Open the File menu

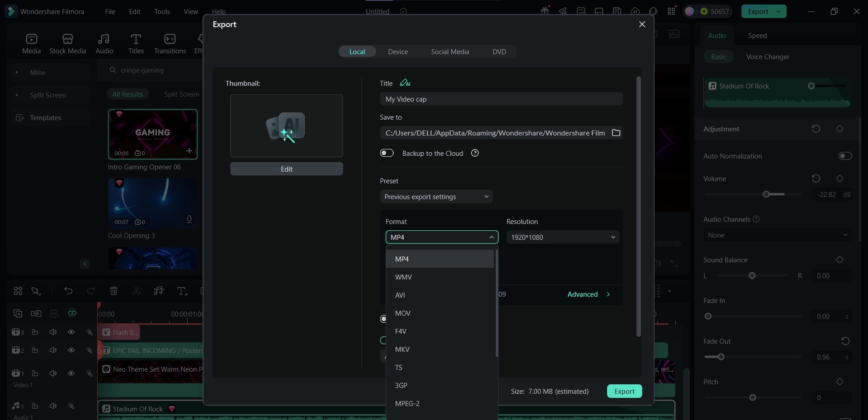(110, 11)
